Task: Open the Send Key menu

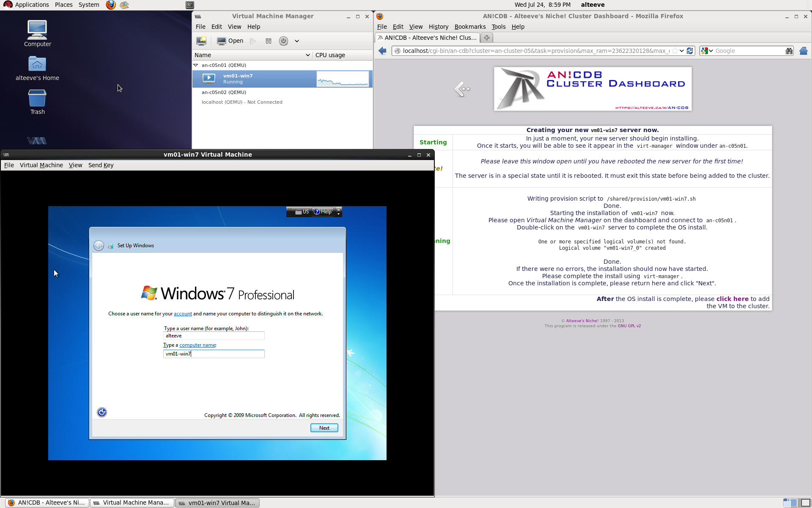Action: [101, 165]
